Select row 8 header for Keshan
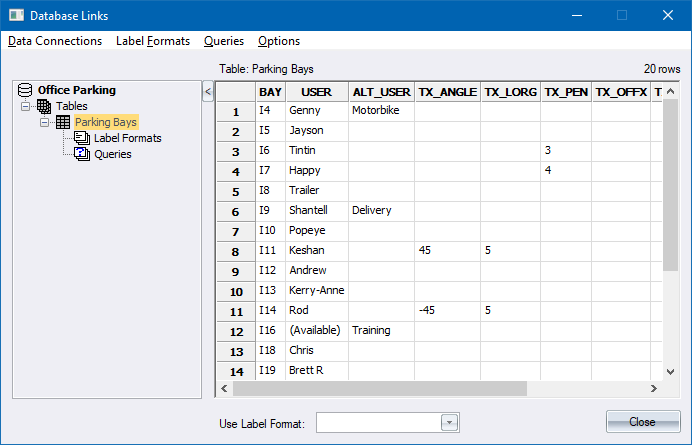 tap(236, 251)
